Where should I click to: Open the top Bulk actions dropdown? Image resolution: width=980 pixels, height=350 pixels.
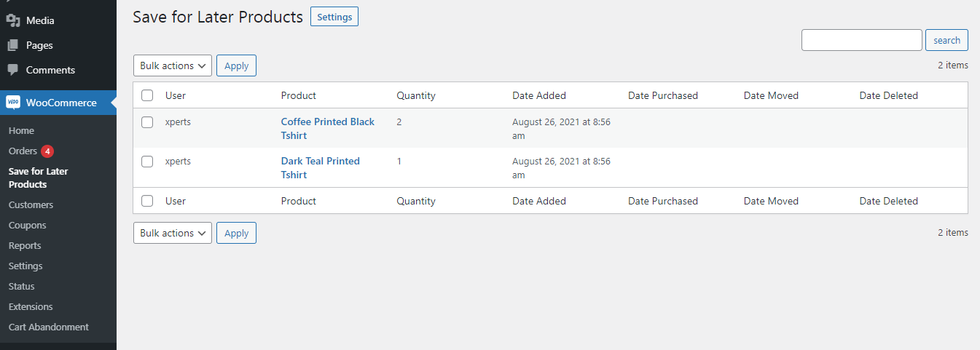tap(173, 65)
